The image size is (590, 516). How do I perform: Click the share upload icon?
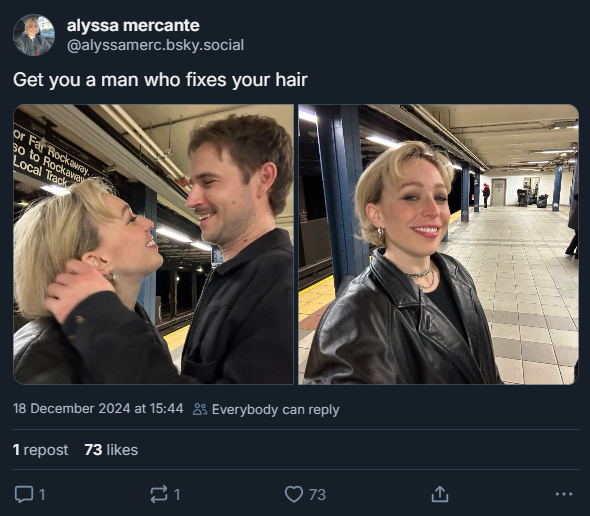(440, 494)
